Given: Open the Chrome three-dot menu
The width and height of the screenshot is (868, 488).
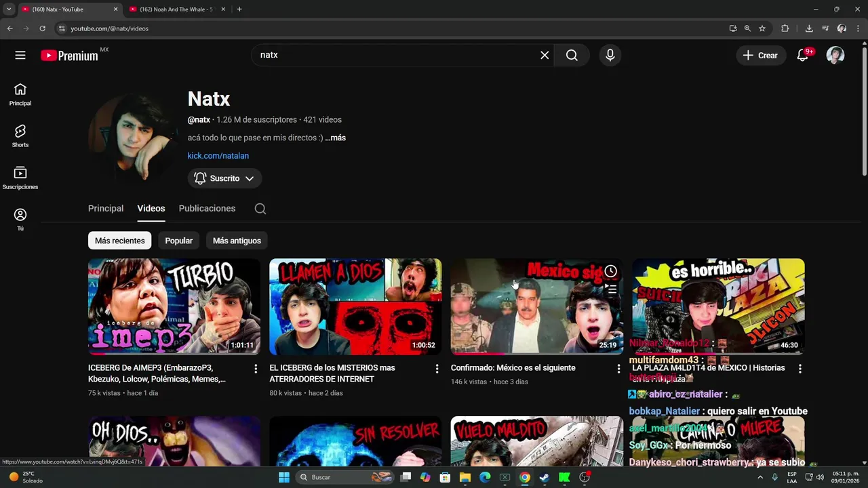Looking at the screenshot, I should click(858, 28).
